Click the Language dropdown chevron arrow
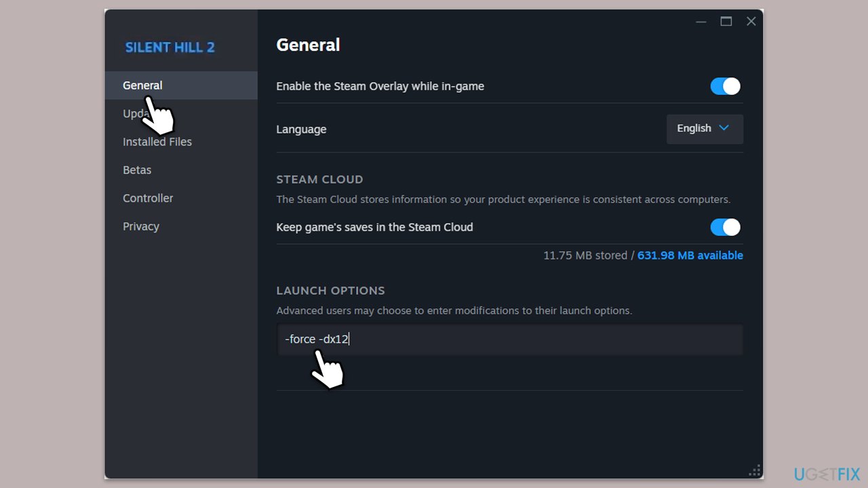 (x=724, y=128)
